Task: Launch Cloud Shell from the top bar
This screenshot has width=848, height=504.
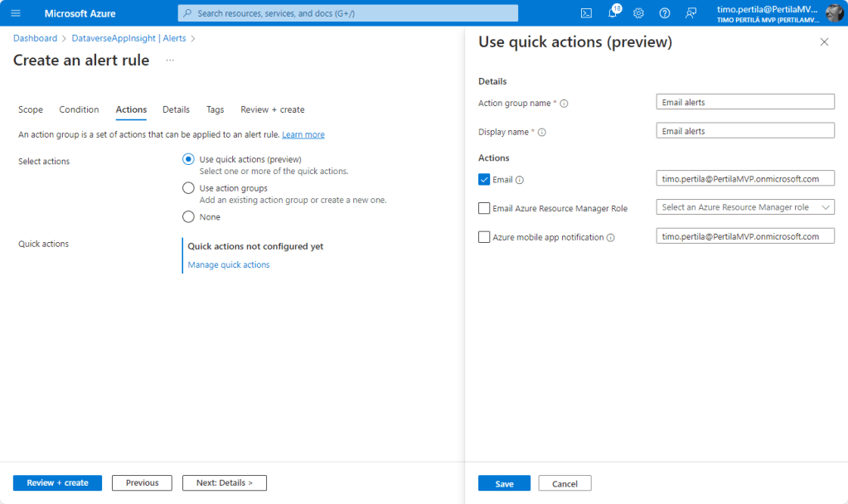Action: pyautogui.click(x=586, y=13)
